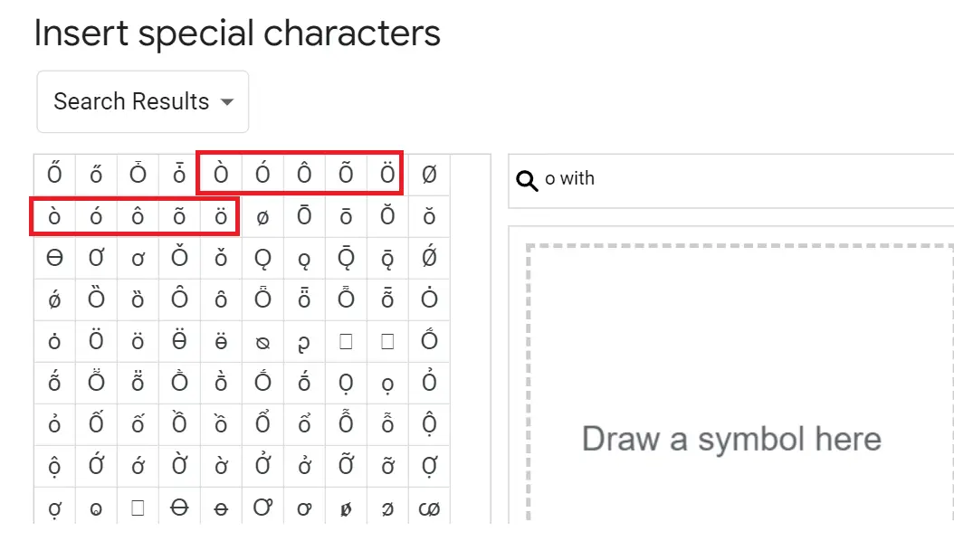Insert capital Ó with acute accent
954x560 pixels.
click(x=262, y=175)
